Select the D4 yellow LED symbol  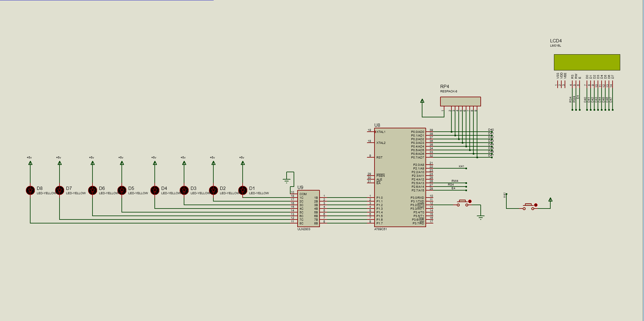pos(155,191)
